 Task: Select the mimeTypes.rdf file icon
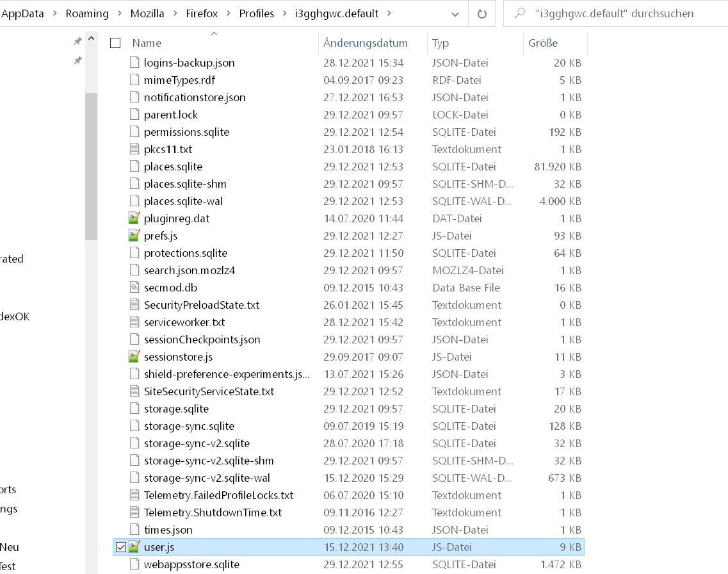pyautogui.click(x=134, y=80)
